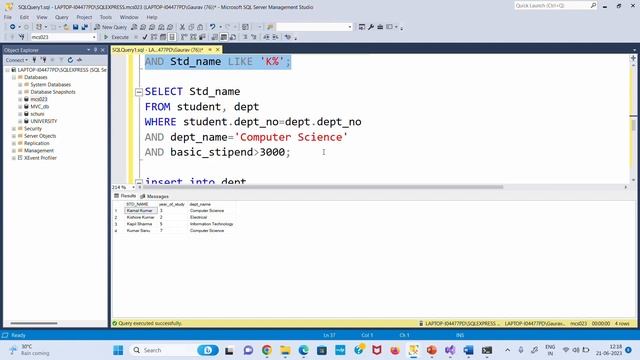Screen dimensions: 640x360
Task: Toggle Results to Grid icon
Action: click(x=224, y=37)
